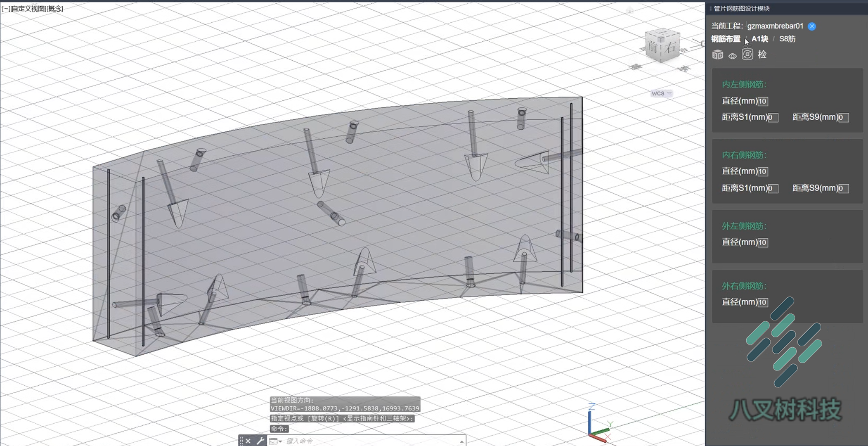Viewport: 868px width, 446px height.
Task: Open the 概念 visual style menu
Action: click(55, 9)
